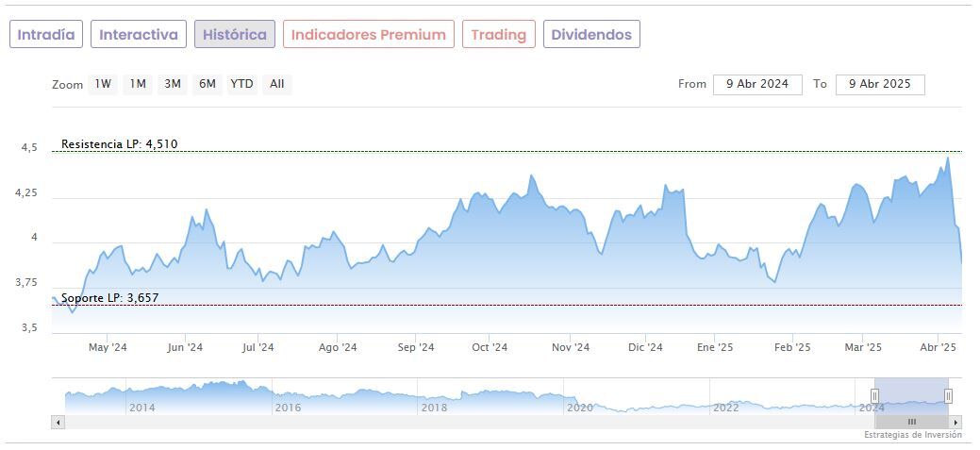The image size is (980, 450).
Task: Select the YTD zoom option
Action: coord(242,84)
